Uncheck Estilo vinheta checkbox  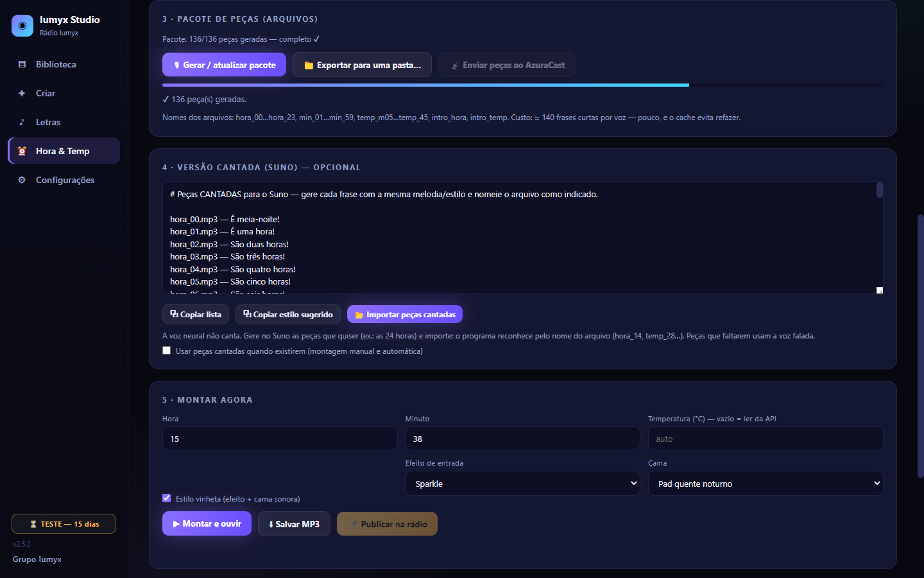[x=167, y=498]
